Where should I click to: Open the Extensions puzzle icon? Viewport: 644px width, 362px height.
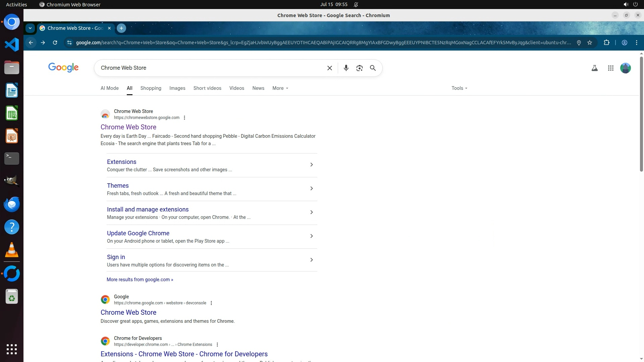coord(606,43)
